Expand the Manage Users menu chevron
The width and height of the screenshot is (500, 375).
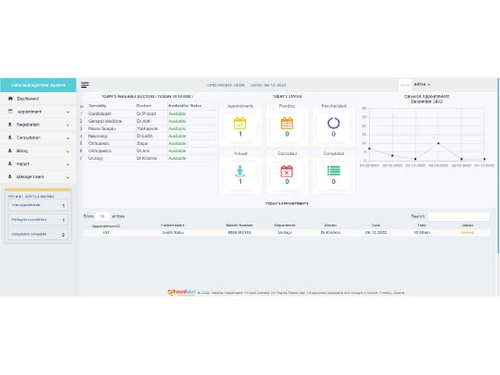pyautogui.click(x=68, y=177)
